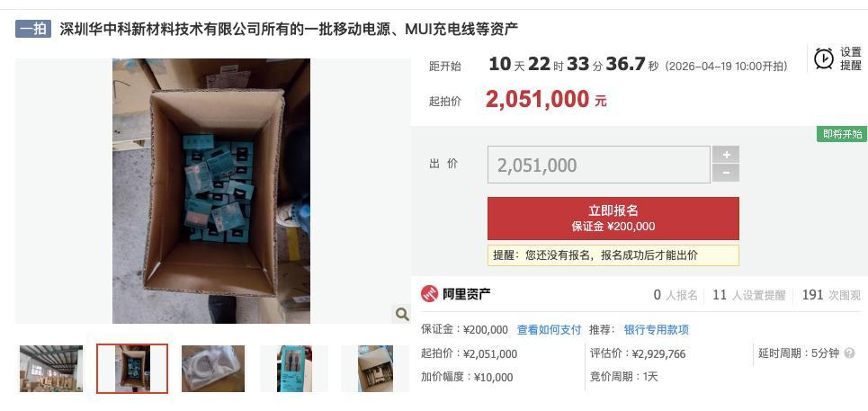The width and height of the screenshot is (868, 411).
Task: Select the last cardboard box thumbnail
Action: pyautogui.click(x=375, y=369)
